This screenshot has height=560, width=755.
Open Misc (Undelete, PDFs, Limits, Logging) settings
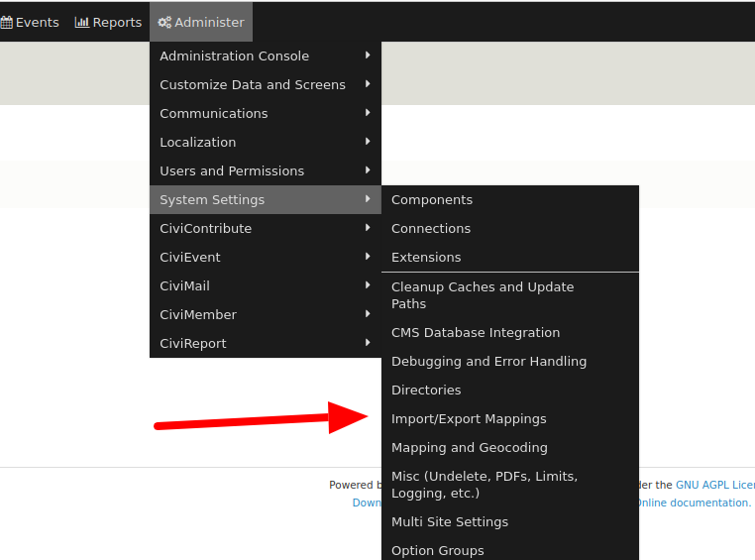pyautogui.click(x=510, y=485)
